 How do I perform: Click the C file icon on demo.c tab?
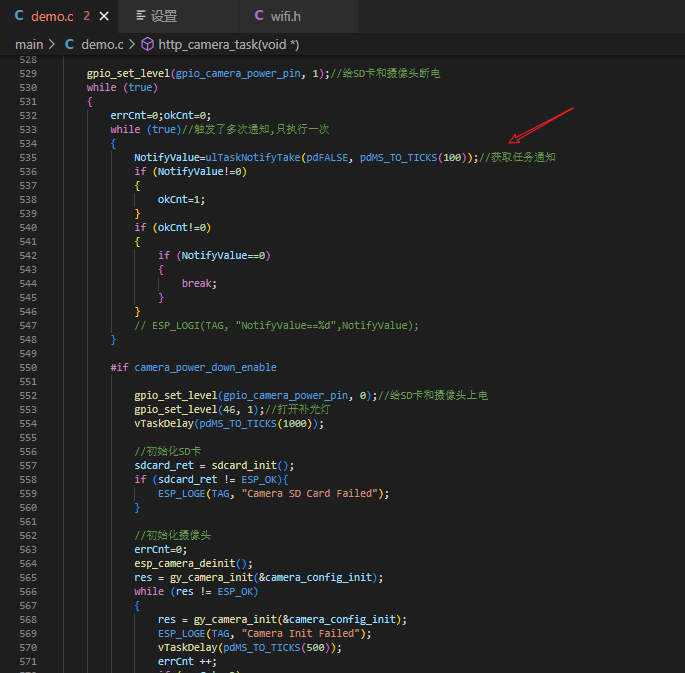tap(19, 16)
